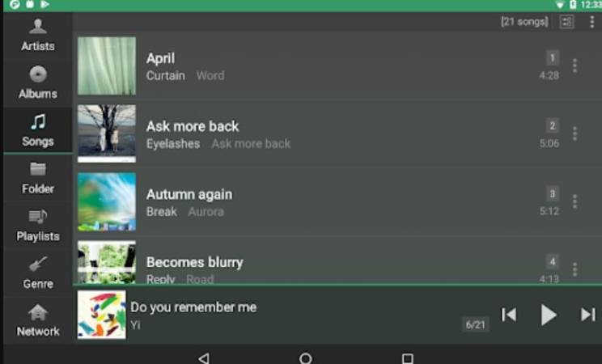
Task: Open options for the song April
Action: click(574, 66)
